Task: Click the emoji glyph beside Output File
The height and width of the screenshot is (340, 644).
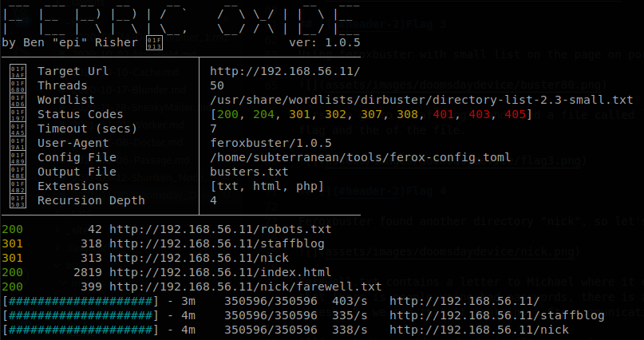Action: pos(18,172)
